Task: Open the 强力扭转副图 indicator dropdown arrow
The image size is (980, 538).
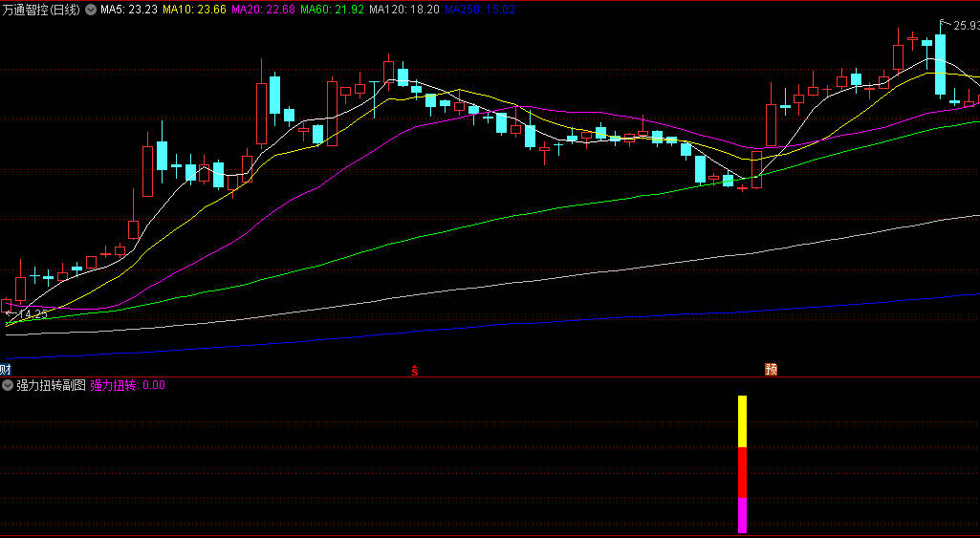Action: (8, 385)
